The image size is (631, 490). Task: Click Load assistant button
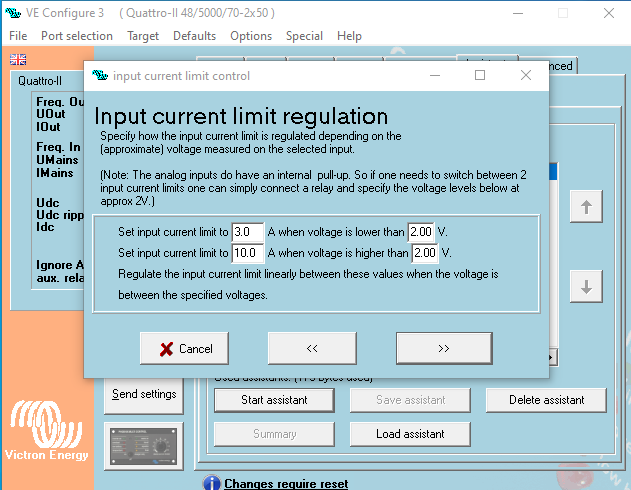pyautogui.click(x=410, y=434)
